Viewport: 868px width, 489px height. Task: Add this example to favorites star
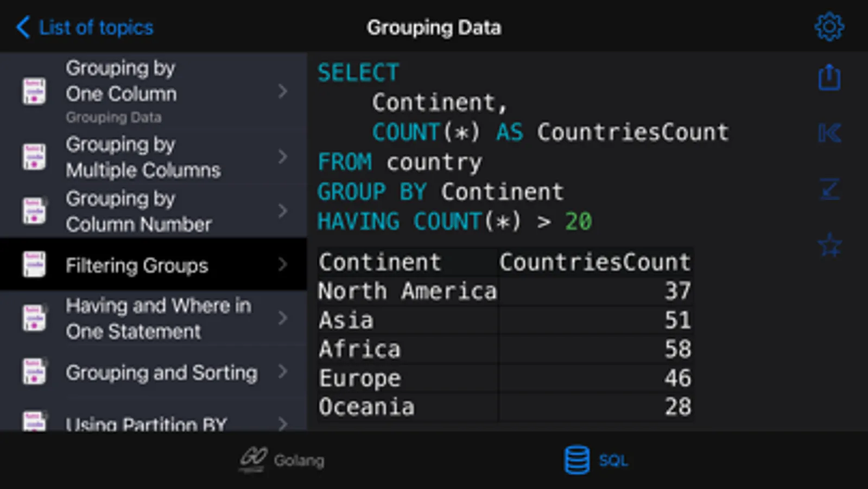(829, 245)
